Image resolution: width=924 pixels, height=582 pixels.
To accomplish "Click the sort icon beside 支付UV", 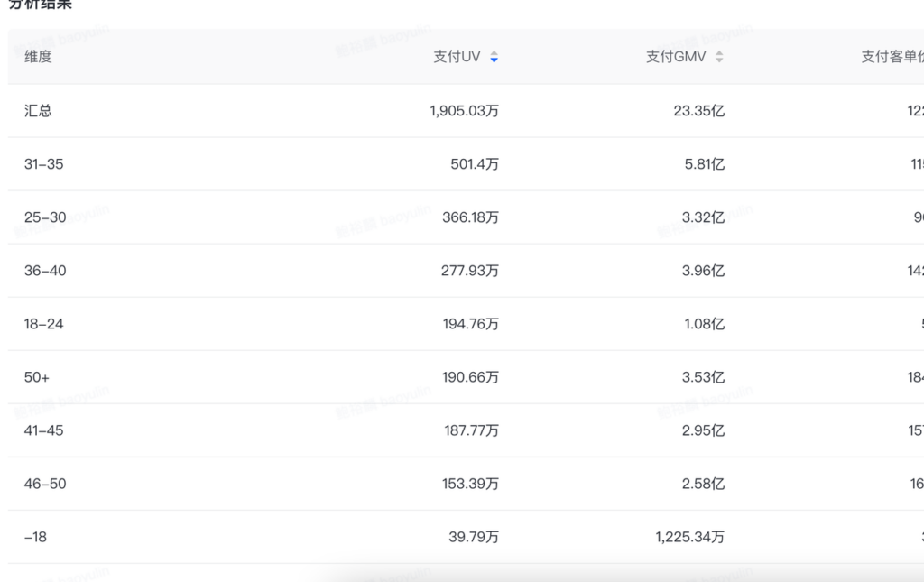I will (x=494, y=57).
